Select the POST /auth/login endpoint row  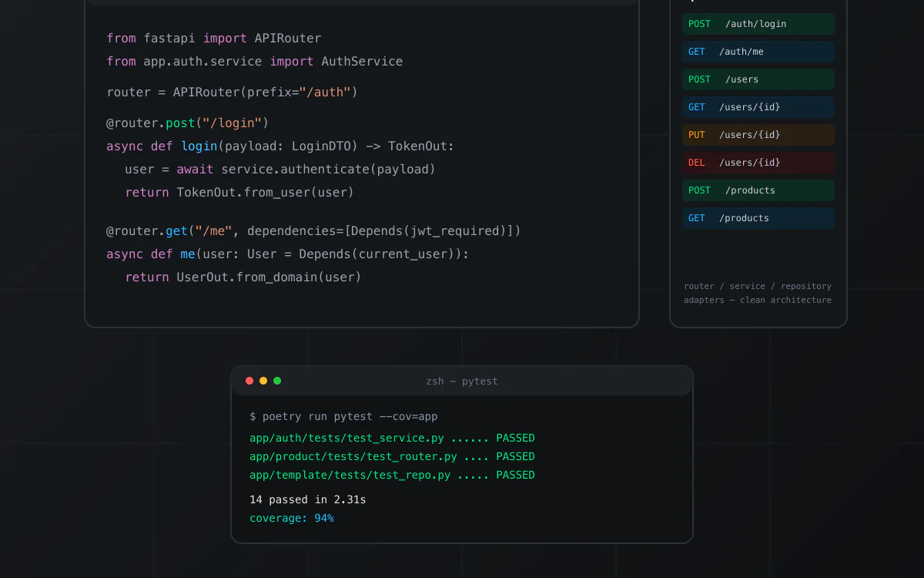758,24
